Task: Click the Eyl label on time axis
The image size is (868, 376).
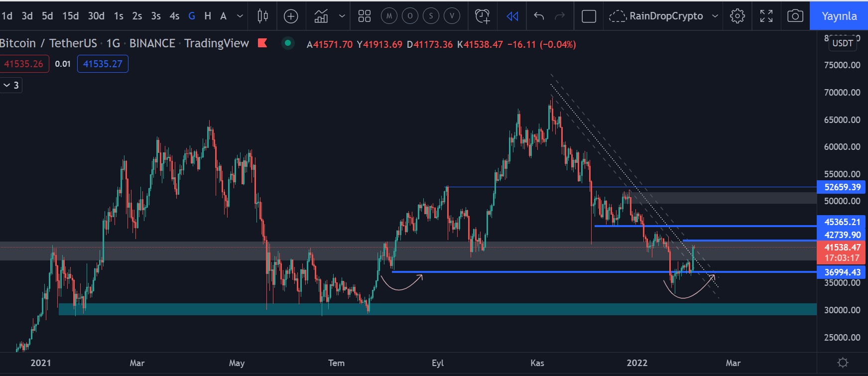Action: tap(438, 363)
